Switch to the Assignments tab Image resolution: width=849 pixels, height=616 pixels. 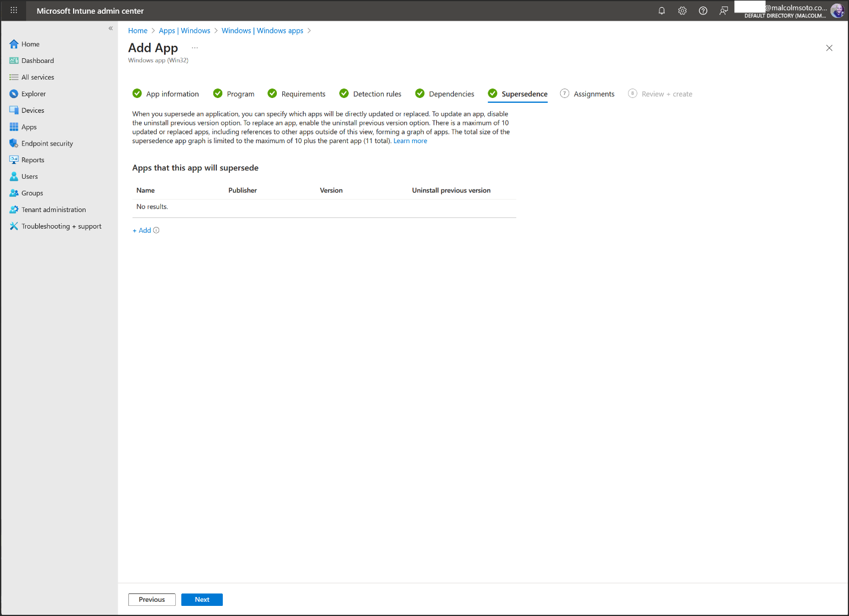point(594,94)
